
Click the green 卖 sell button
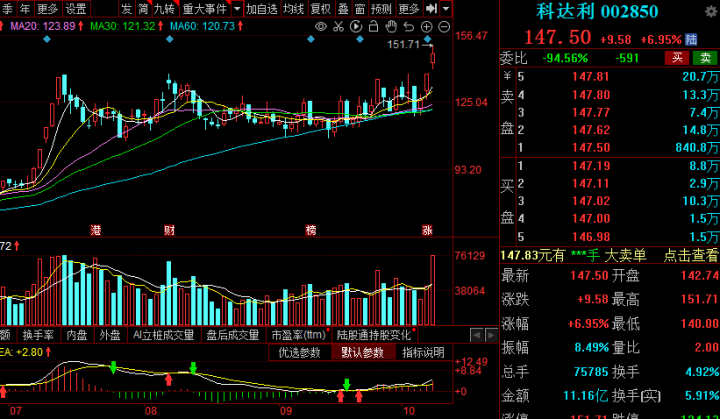coord(706,58)
